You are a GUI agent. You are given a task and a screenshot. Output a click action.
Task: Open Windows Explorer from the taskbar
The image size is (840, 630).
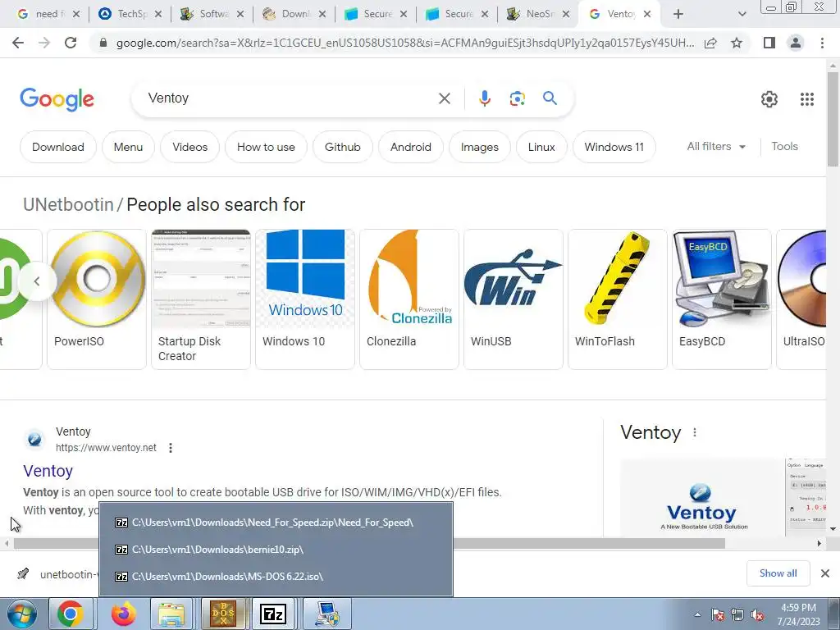point(171,614)
